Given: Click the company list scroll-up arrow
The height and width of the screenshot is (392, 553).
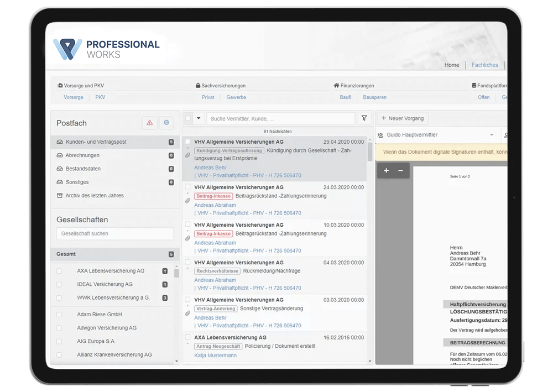Looking at the screenshot, I should pos(177,266).
